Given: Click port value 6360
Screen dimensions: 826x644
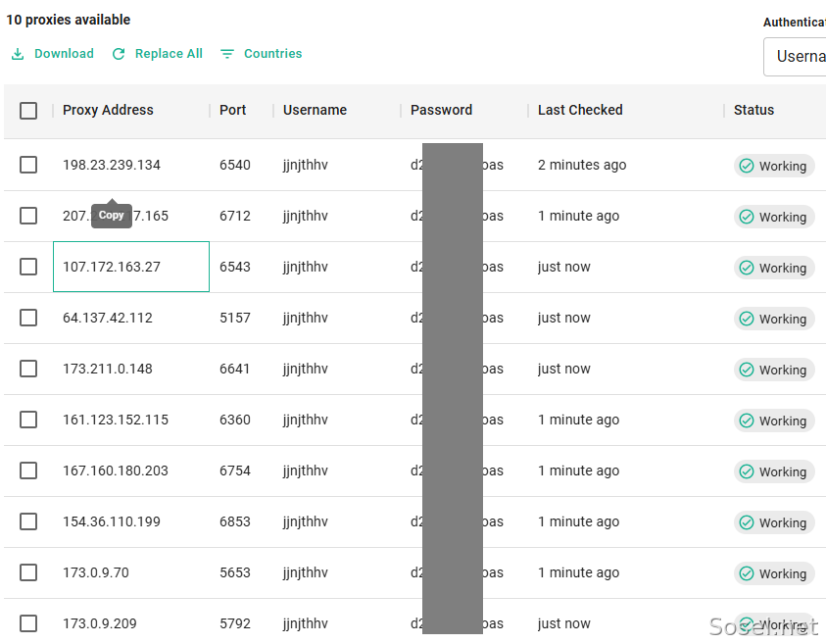Looking at the screenshot, I should tap(235, 421).
